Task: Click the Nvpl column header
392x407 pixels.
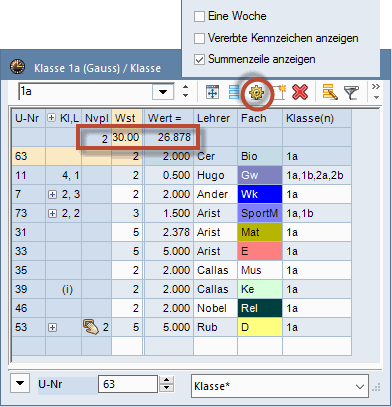Action: pyautogui.click(x=97, y=118)
